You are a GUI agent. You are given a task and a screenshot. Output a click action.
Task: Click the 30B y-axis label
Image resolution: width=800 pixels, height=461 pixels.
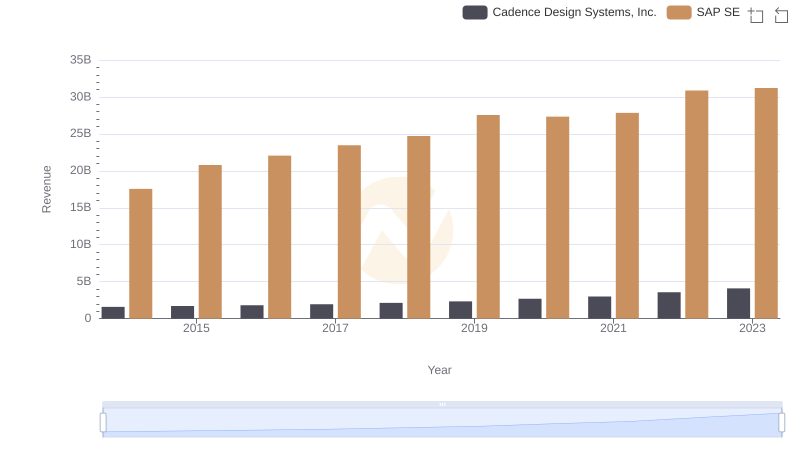(81, 97)
